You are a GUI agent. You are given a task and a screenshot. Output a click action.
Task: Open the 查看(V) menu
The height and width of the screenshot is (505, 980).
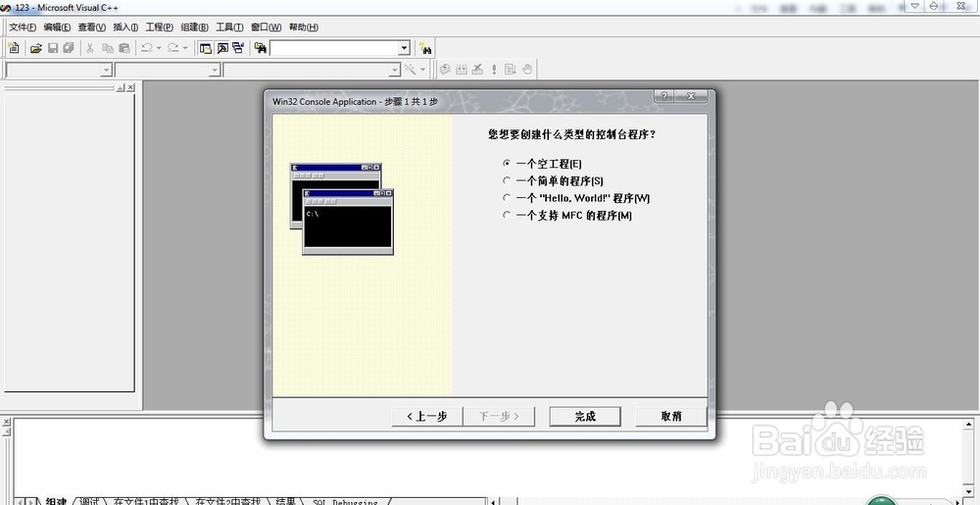click(x=92, y=26)
